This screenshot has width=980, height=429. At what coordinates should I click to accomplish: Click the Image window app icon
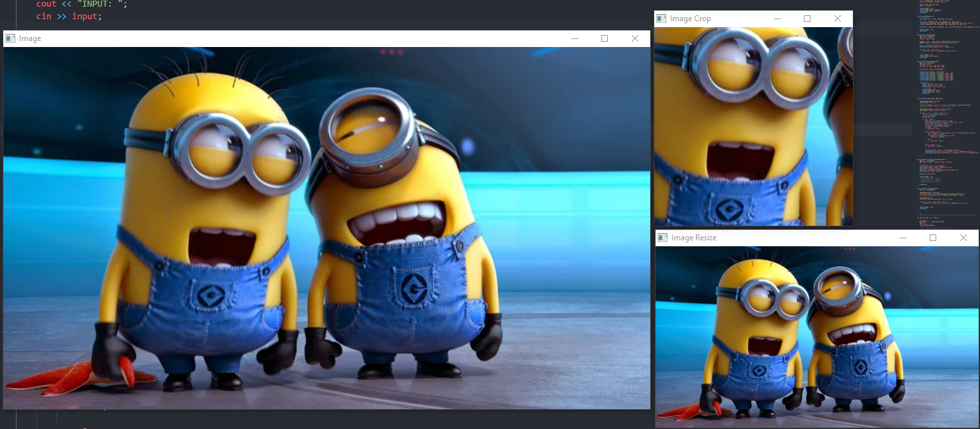[x=10, y=38]
